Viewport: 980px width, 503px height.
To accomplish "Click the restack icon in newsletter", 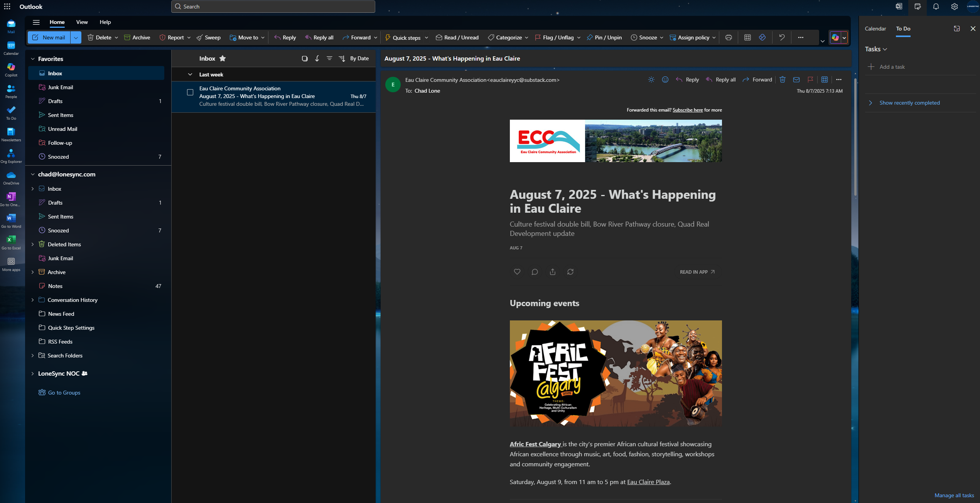I will point(570,272).
